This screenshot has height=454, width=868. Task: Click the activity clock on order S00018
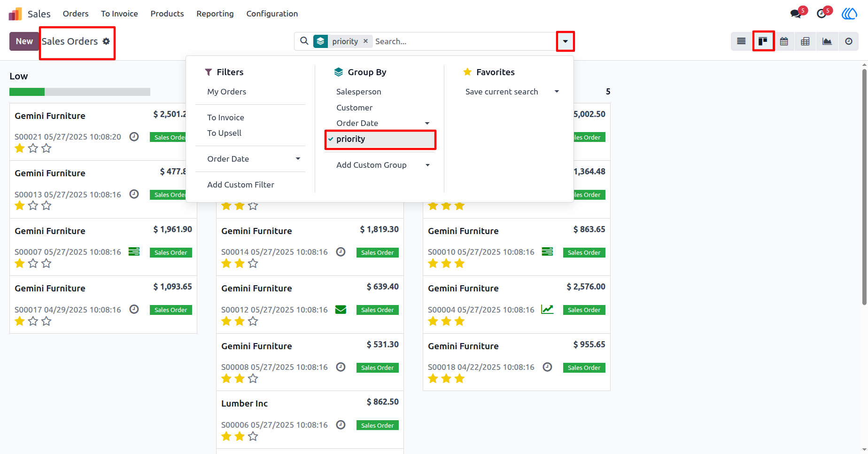click(x=547, y=367)
